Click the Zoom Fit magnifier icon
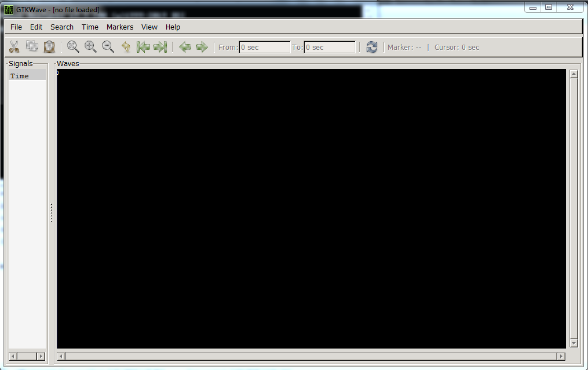This screenshot has width=588, height=370. tap(73, 47)
